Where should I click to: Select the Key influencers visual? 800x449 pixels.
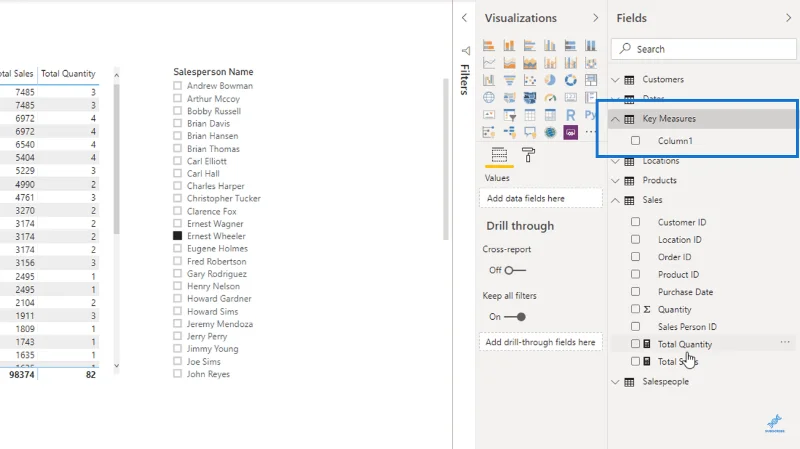pyautogui.click(x=489, y=132)
